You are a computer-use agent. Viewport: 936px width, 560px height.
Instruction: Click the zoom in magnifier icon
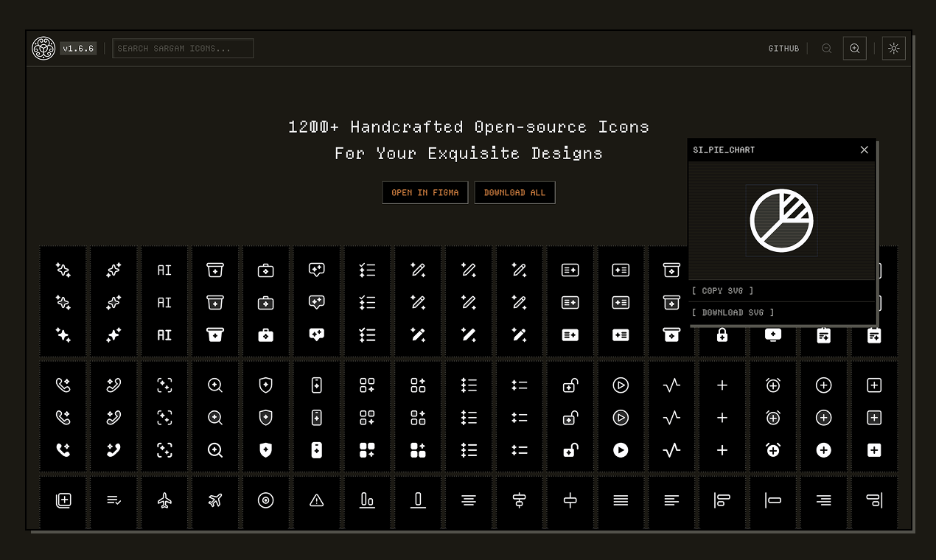coord(854,49)
